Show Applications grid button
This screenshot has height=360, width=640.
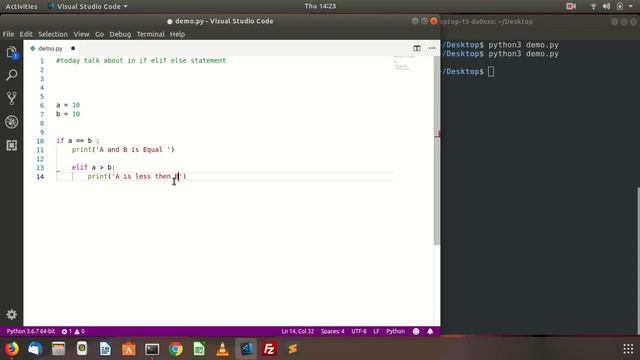coord(628,349)
